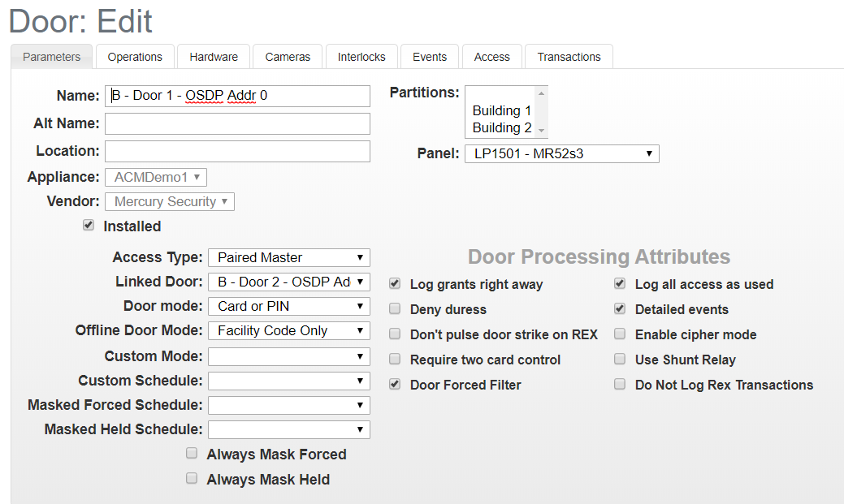Open the Offline Door Mode dropdown
Viewport: 844px width, 504px height.
tap(288, 330)
